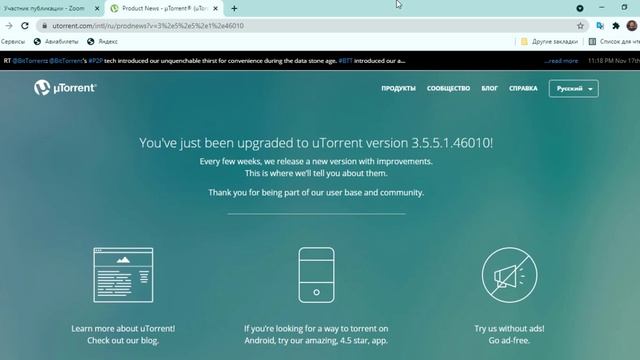Open the extensions puzzle icon

(x=616, y=26)
